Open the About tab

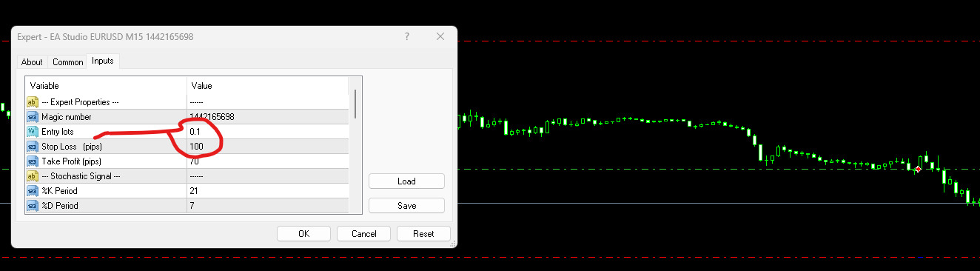pyautogui.click(x=32, y=62)
